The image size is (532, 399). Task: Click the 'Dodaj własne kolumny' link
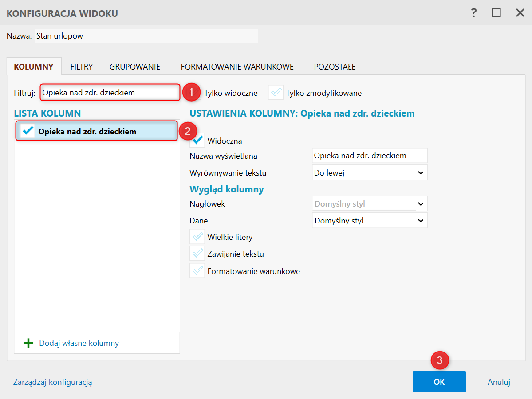[79, 343]
